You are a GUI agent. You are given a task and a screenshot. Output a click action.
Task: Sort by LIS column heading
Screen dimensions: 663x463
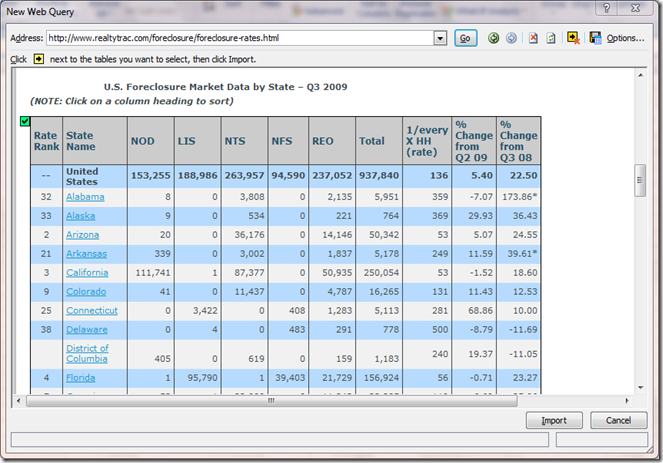197,141
